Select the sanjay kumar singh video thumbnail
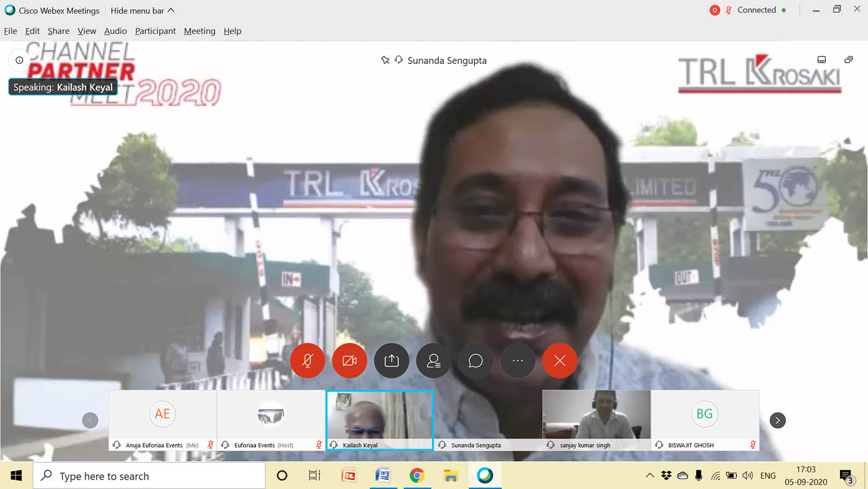 (x=596, y=419)
